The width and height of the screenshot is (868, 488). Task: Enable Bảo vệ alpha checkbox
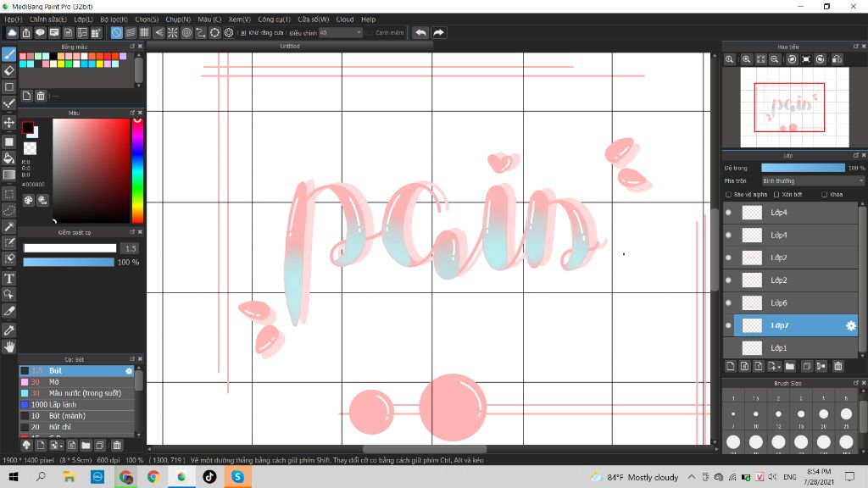point(728,195)
